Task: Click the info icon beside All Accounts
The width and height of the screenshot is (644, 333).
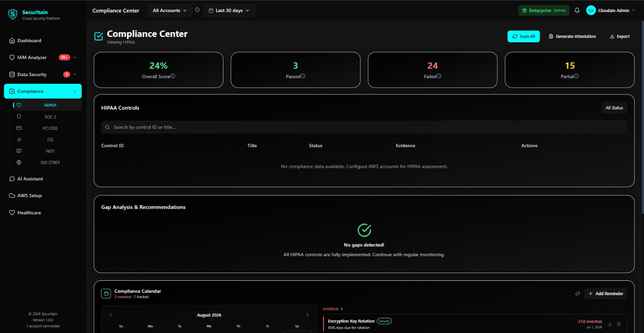Action: [x=197, y=10]
